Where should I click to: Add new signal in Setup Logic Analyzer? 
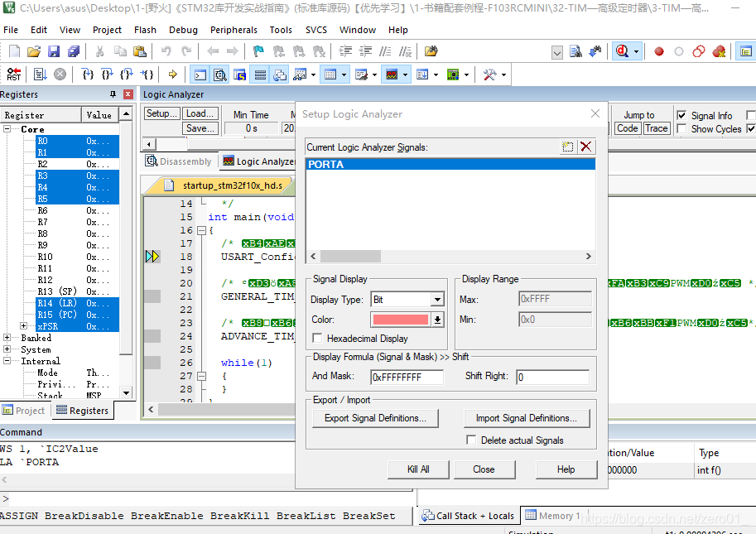pos(567,147)
